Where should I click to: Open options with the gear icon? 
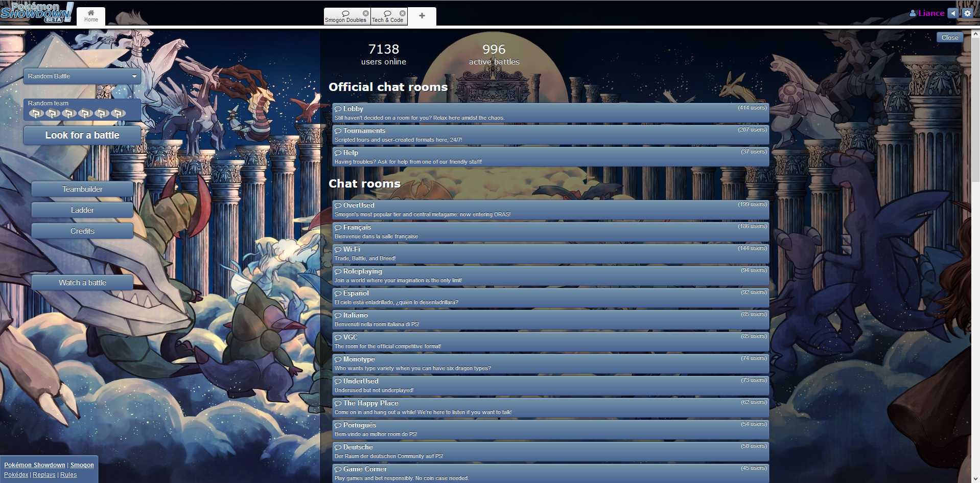(x=967, y=13)
